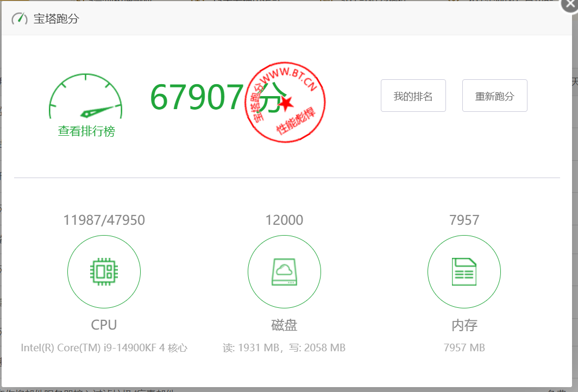Click the disk cloud drive icon
The image size is (578, 392).
click(x=284, y=272)
